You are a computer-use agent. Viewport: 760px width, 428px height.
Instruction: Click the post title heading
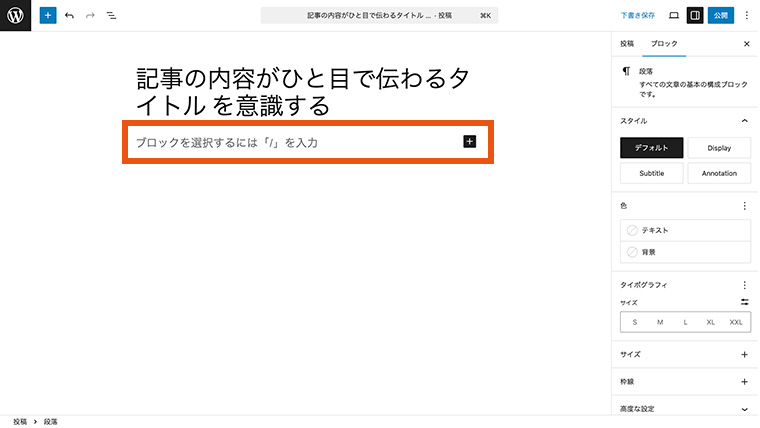pyautogui.click(x=303, y=92)
